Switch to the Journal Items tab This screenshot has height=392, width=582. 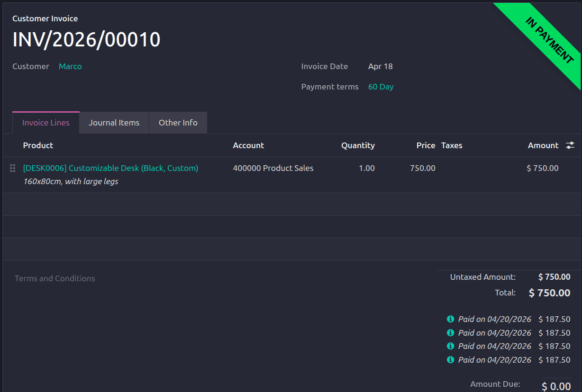point(114,122)
